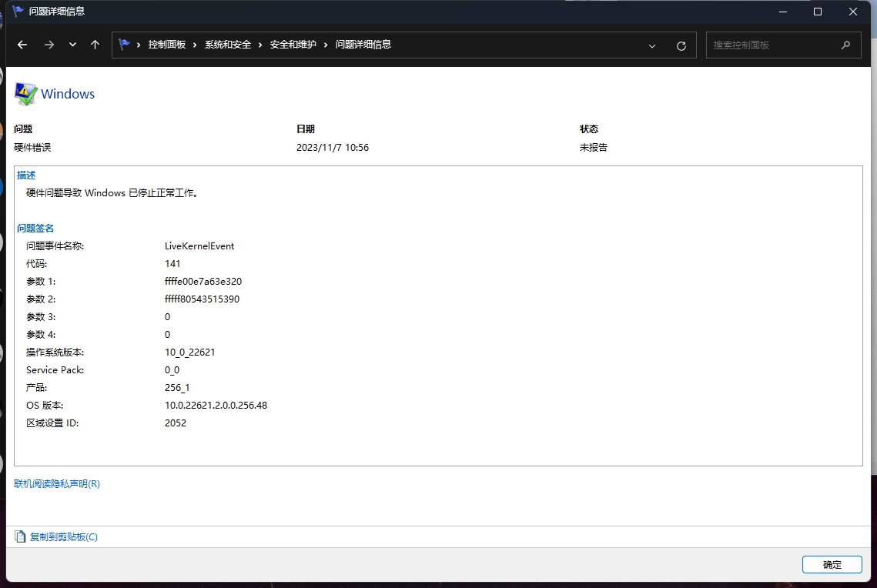Select the code value 141
The height and width of the screenshot is (588, 877).
click(x=172, y=264)
